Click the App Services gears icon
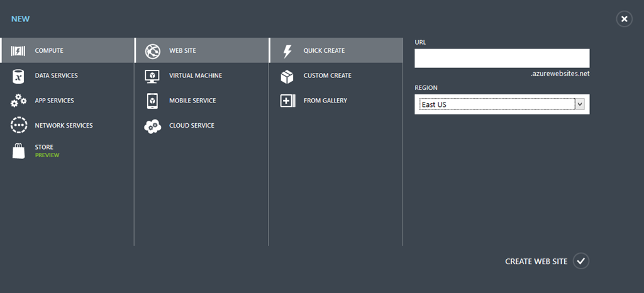This screenshot has width=644, height=293. click(18, 101)
